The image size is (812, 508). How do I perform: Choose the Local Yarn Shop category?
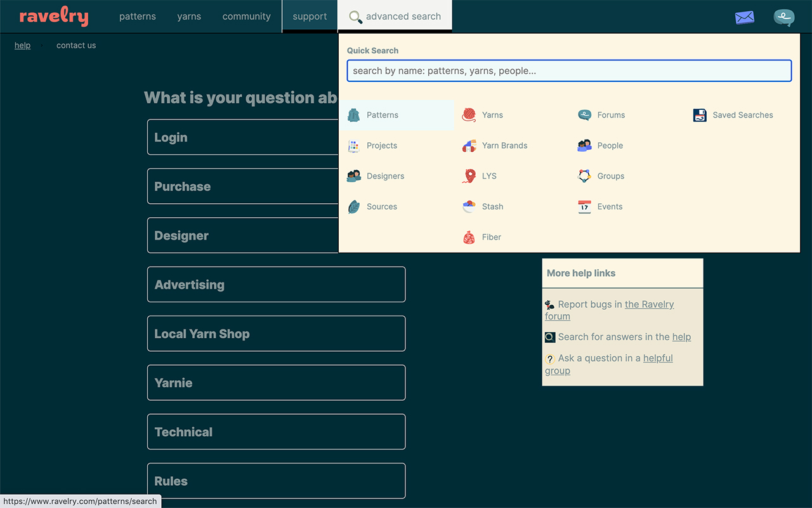click(276, 333)
